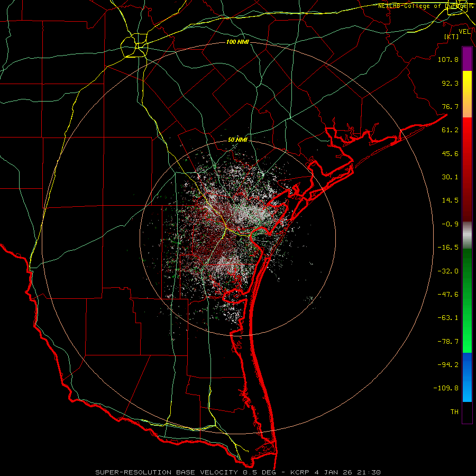Click the -63.1 velocity scale value

click(x=448, y=318)
